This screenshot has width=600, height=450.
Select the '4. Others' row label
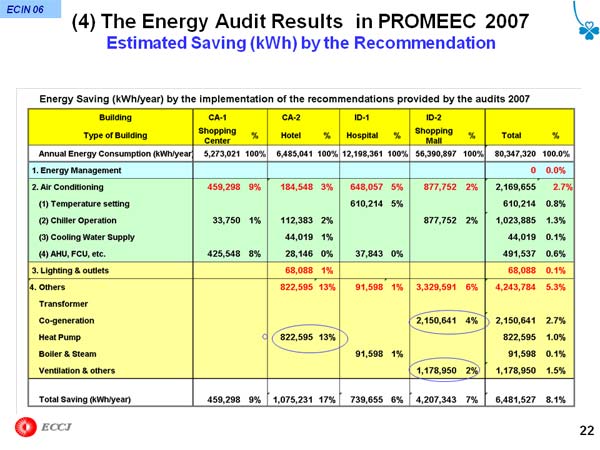[47, 287]
